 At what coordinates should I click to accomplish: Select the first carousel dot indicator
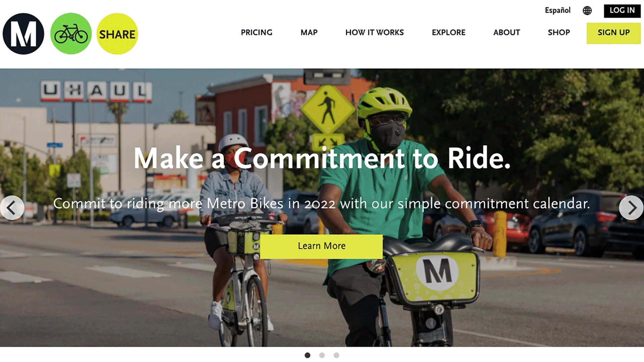pos(307,355)
